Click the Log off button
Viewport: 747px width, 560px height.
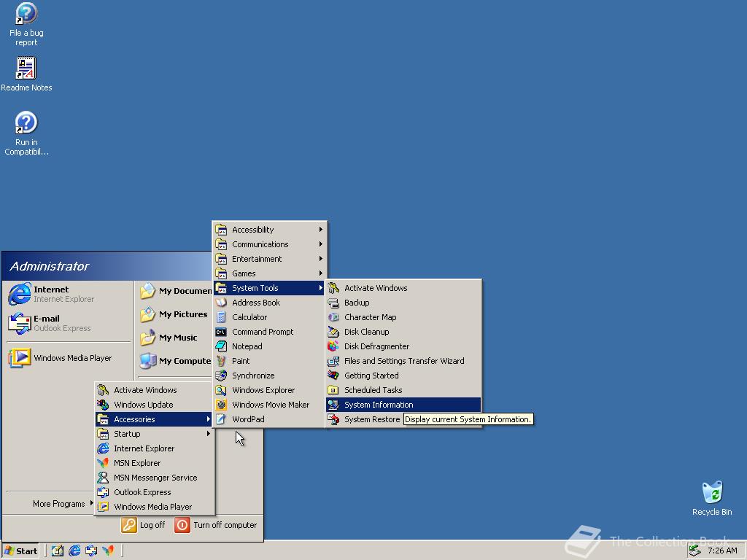coord(143,525)
